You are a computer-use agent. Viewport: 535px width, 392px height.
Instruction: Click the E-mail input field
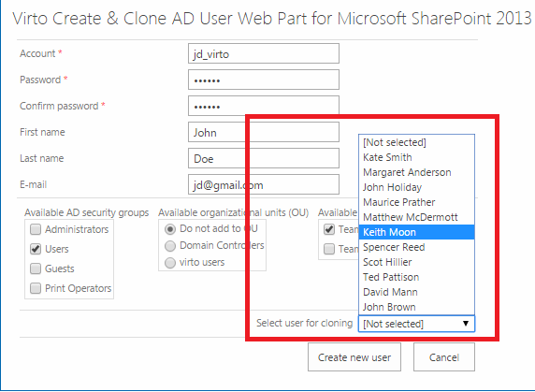pyautogui.click(x=264, y=184)
